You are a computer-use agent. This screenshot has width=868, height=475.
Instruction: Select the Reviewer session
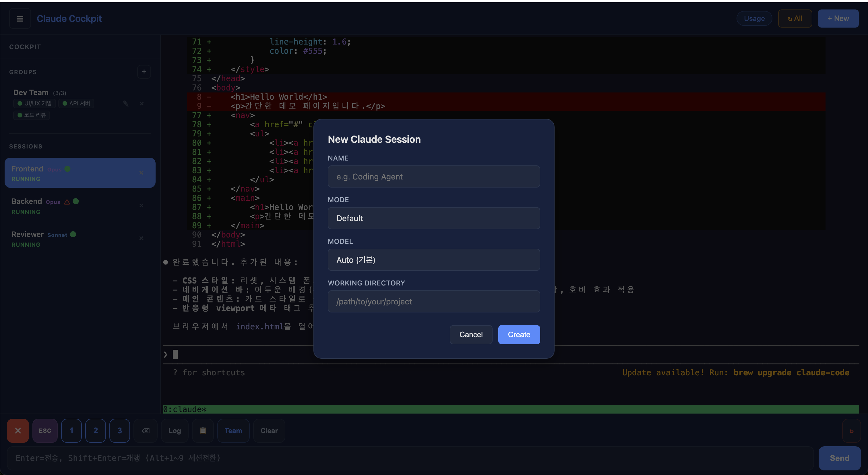(80, 238)
